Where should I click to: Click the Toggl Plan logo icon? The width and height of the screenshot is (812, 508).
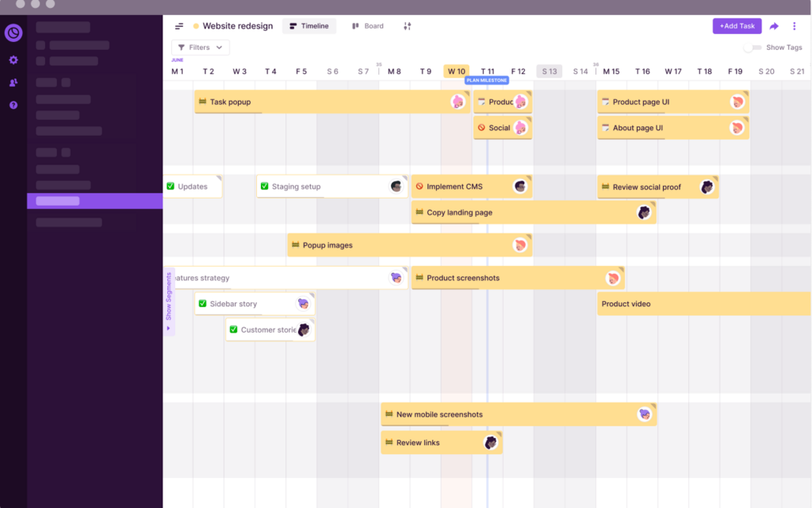click(x=13, y=33)
